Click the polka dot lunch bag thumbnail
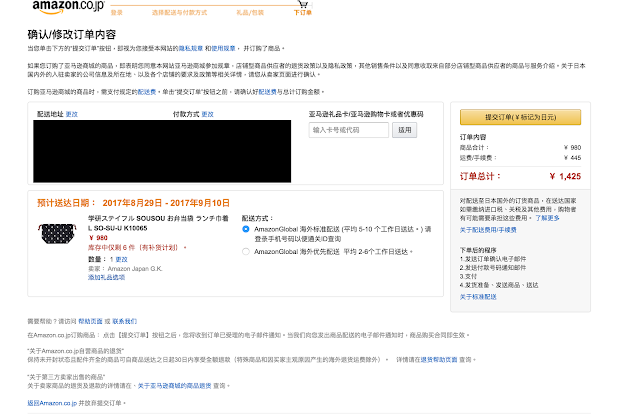Viewport: 640px width, 414px height. tap(58, 234)
